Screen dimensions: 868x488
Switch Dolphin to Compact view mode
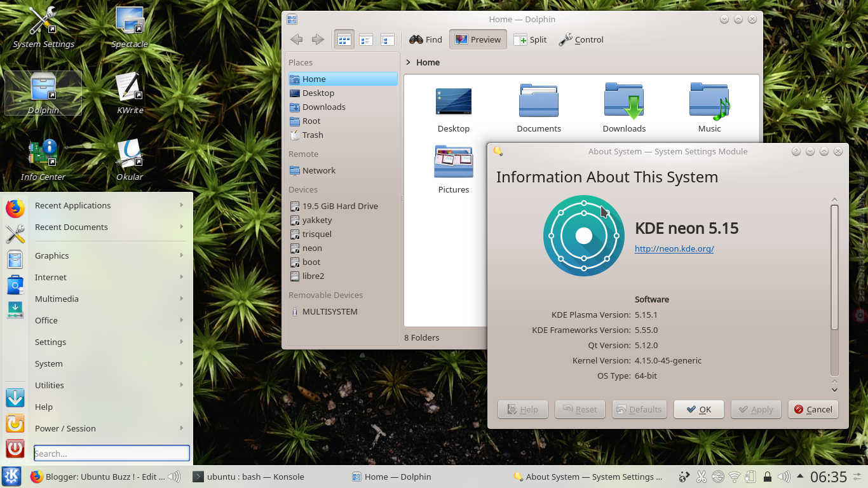[x=366, y=39]
